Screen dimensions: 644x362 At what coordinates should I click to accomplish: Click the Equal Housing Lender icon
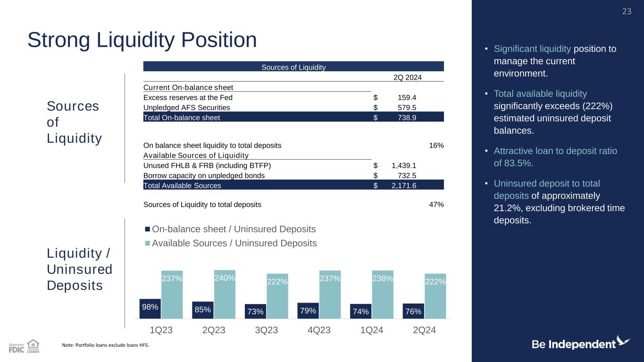point(33,346)
